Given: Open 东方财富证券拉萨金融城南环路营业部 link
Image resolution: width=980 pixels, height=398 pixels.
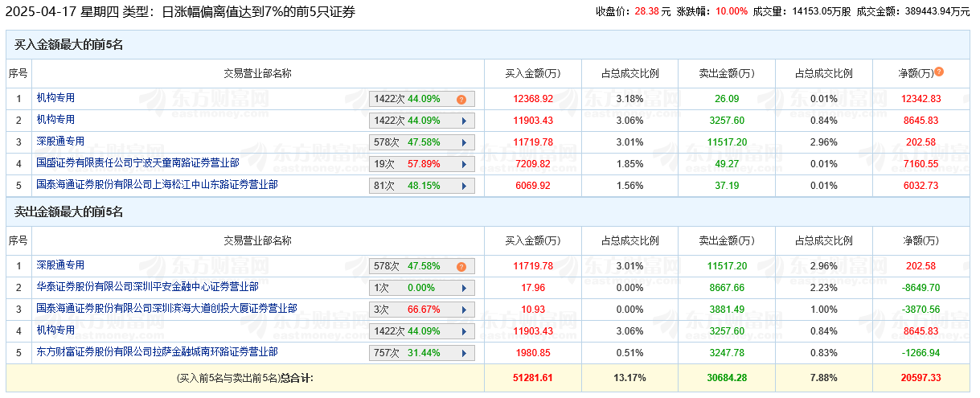Looking at the screenshot, I should point(157,352).
